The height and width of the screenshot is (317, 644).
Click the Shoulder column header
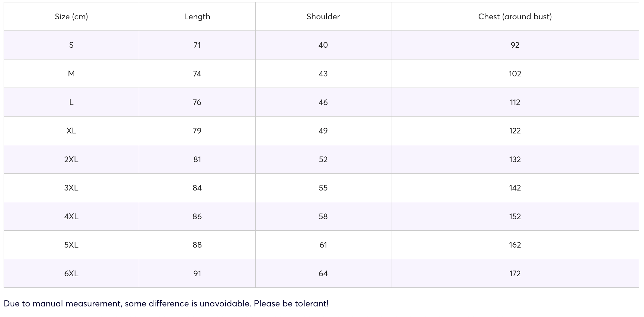coord(323,17)
